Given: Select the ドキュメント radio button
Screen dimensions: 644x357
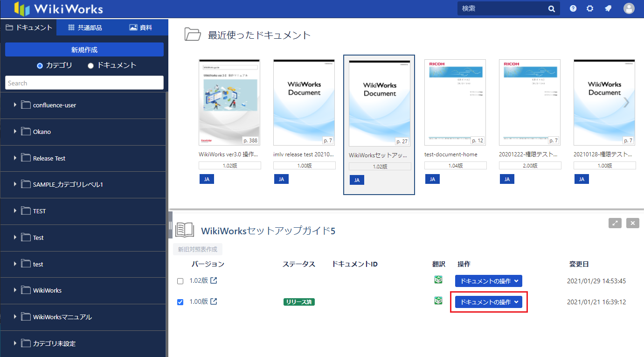Looking at the screenshot, I should pyautogui.click(x=91, y=66).
